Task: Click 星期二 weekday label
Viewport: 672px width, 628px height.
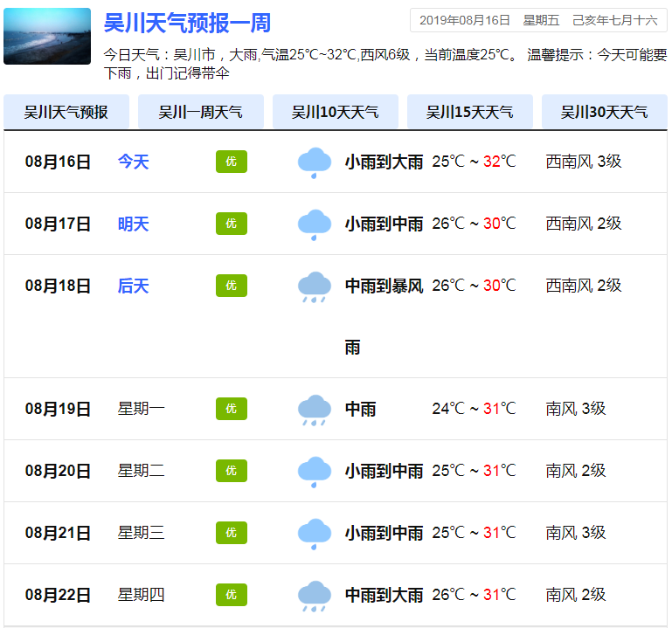Action: [x=141, y=471]
